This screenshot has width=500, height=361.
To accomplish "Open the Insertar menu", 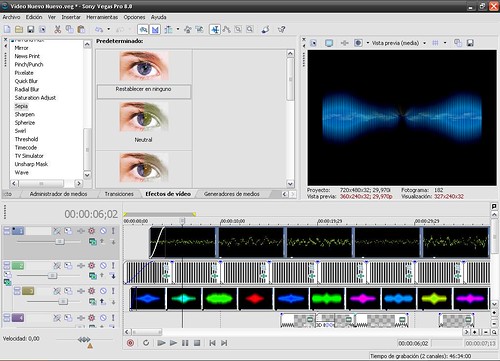I will (71, 17).
